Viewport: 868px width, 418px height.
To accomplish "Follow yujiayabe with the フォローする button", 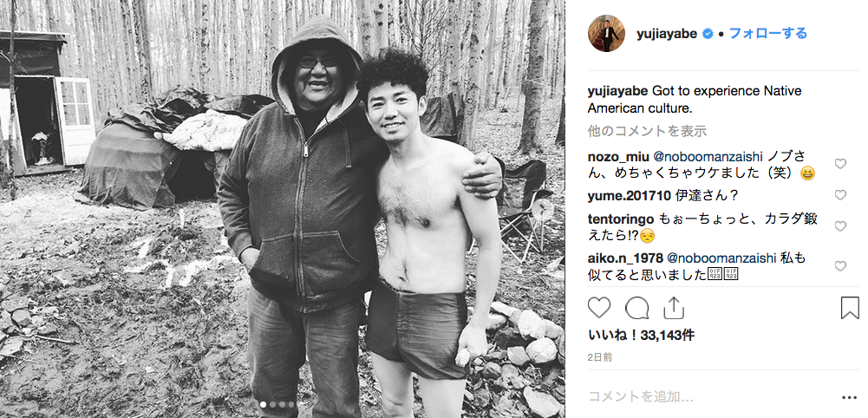I will [767, 33].
